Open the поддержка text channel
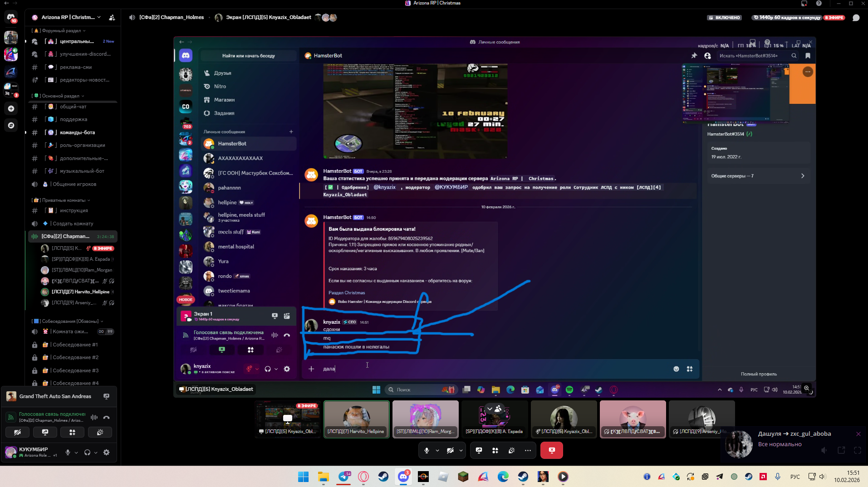Screen dimensions: 868x487 pyautogui.click(x=74, y=119)
